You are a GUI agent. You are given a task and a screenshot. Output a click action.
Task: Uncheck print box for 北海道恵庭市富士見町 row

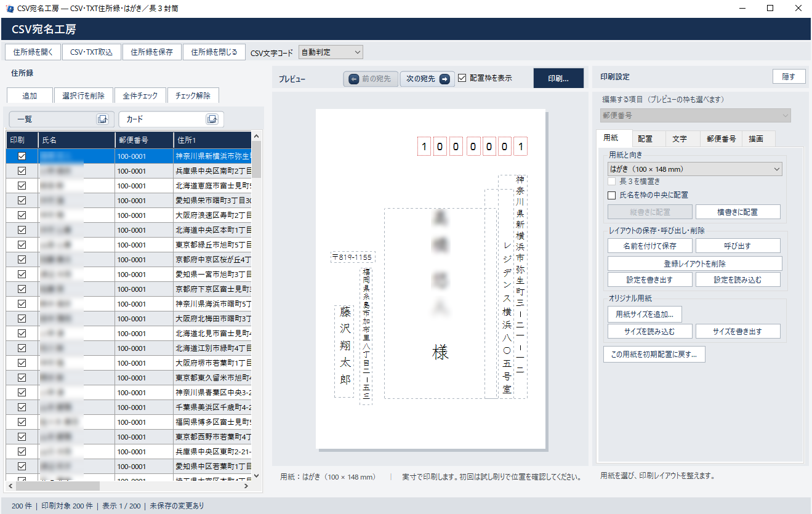(22, 186)
